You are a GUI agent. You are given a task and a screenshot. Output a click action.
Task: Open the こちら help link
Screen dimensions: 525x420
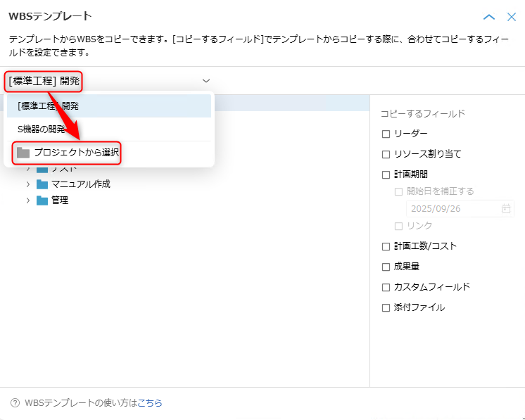point(150,403)
